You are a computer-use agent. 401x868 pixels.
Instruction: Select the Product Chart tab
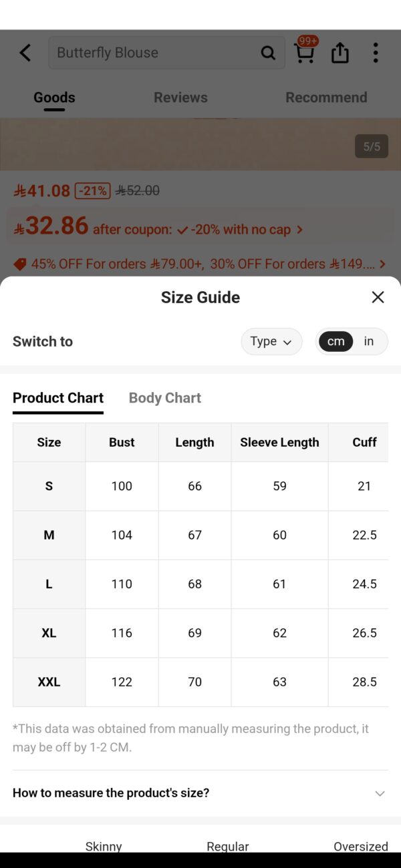pos(58,398)
